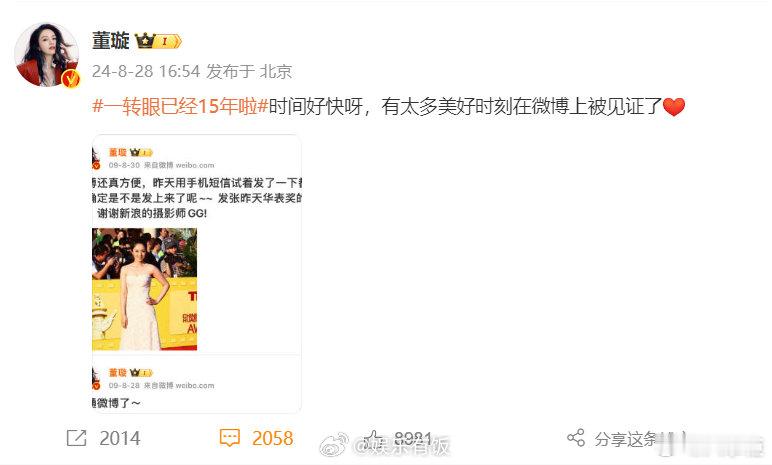Open the poster's profile avatar
772x465 pixels.
(47, 54)
